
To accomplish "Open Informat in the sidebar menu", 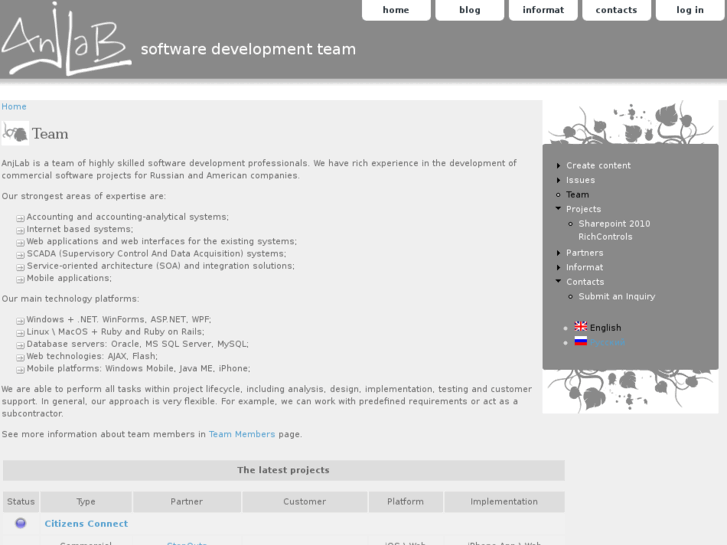I will [585, 267].
